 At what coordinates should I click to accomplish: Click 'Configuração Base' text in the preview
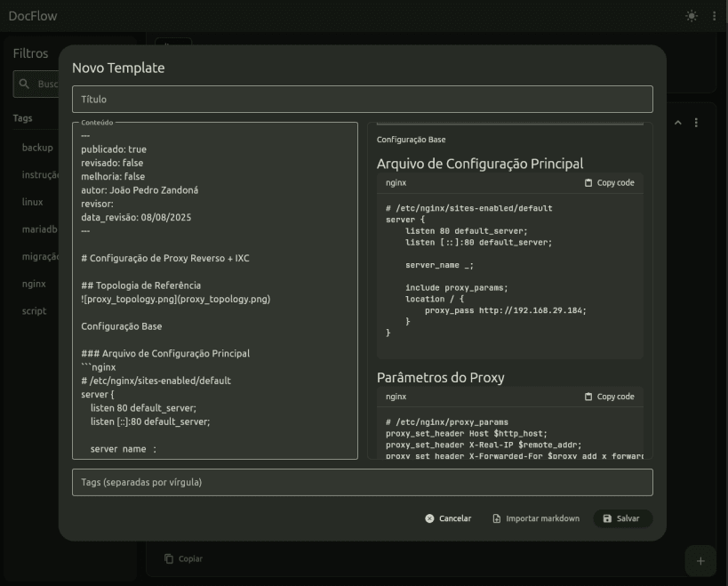click(411, 140)
